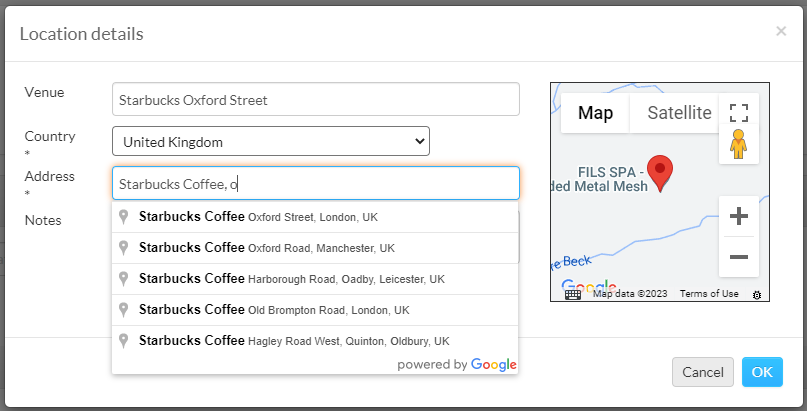This screenshot has width=807, height=411.
Task: Click the Cancel button
Action: point(703,372)
